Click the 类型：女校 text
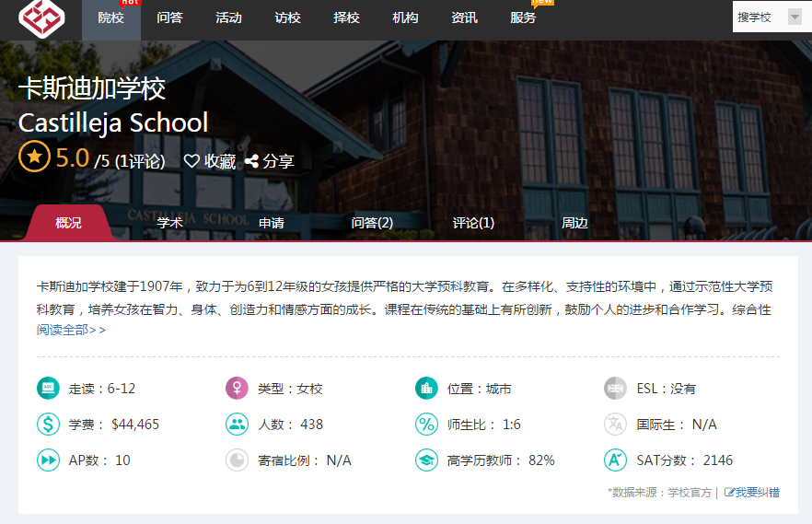Screen dimensions: 812x524 point(291,389)
